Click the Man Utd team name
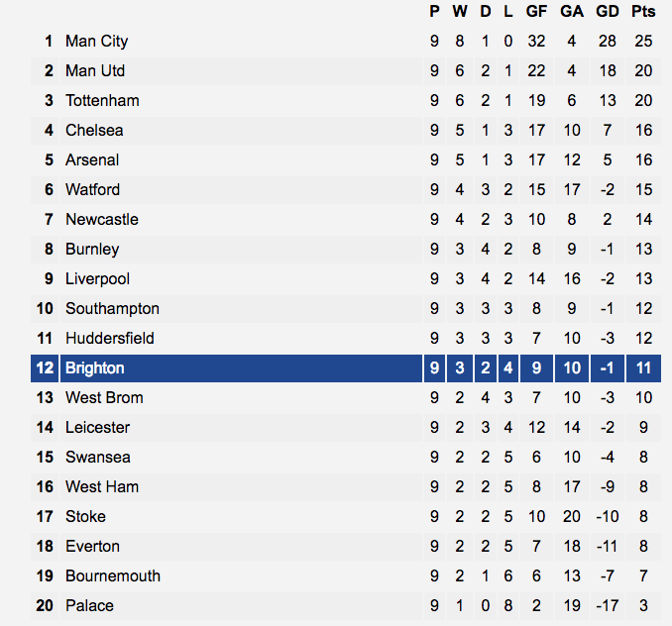Viewport: 672px width, 626px height. tap(95, 71)
